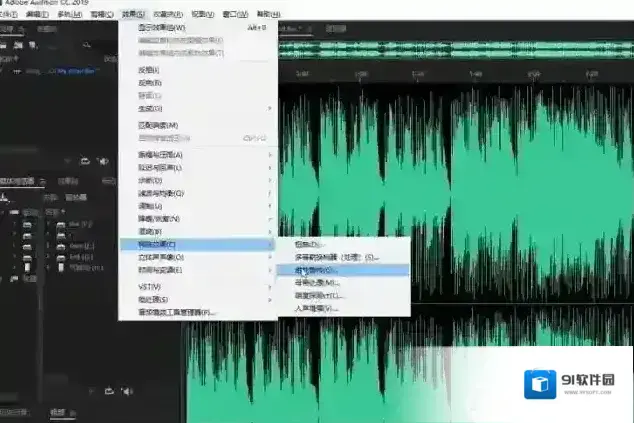Expand the 振幅与压限(A) submenu
Screen dimensions: 634x423
coord(160,155)
